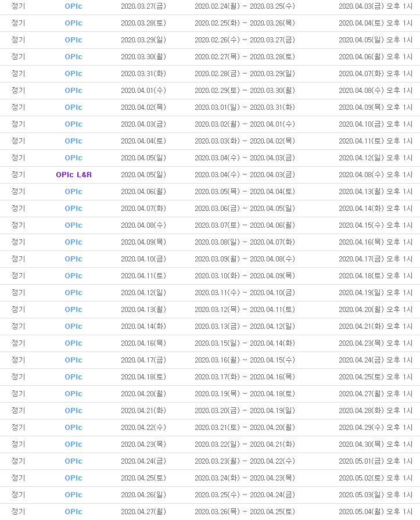
Task: Open the OPIc link for test date 2020.04.09(목)
Action: coord(73,242)
